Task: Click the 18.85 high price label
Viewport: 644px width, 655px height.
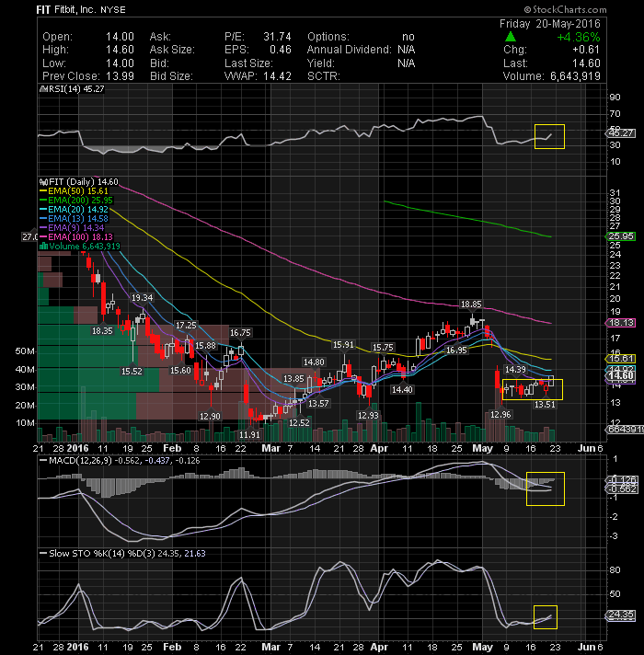Action: pyautogui.click(x=471, y=305)
